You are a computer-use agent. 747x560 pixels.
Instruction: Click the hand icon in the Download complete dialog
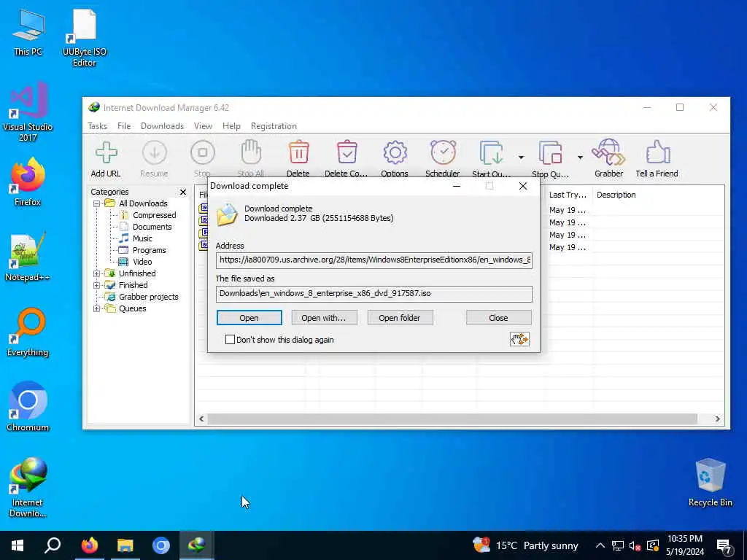click(x=519, y=339)
